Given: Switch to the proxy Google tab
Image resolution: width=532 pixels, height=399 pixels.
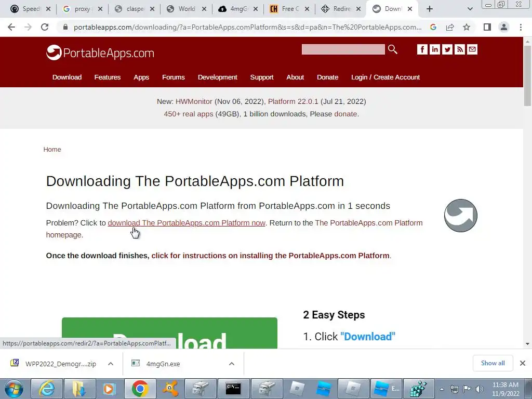Looking at the screenshot, I should [x=82, y=9].
